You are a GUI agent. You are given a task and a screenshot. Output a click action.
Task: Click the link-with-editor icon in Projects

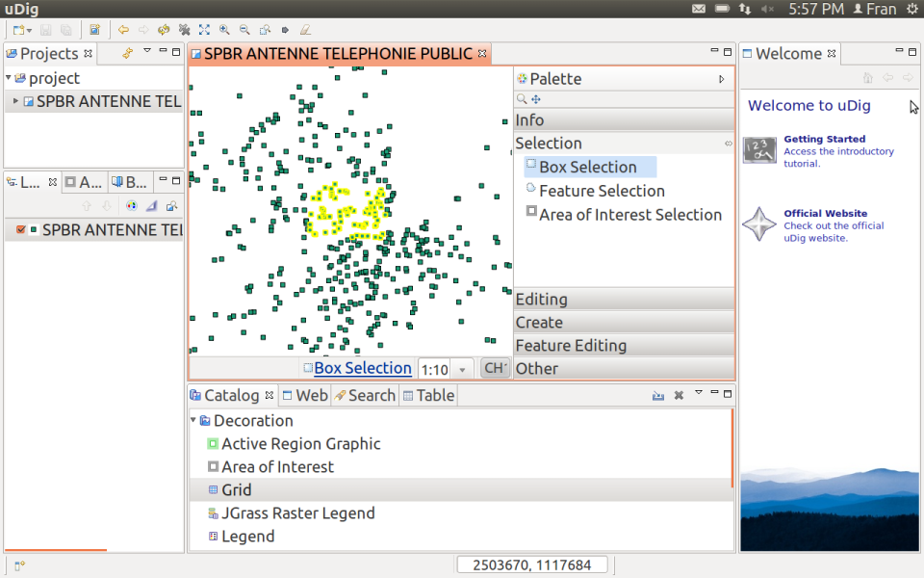click(127, 53)
